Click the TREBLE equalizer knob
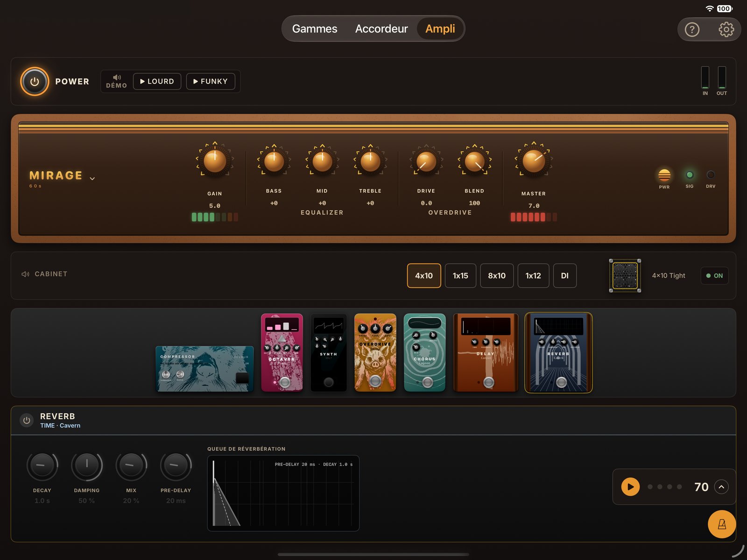 pyautogui.click(x=370, y=161)
